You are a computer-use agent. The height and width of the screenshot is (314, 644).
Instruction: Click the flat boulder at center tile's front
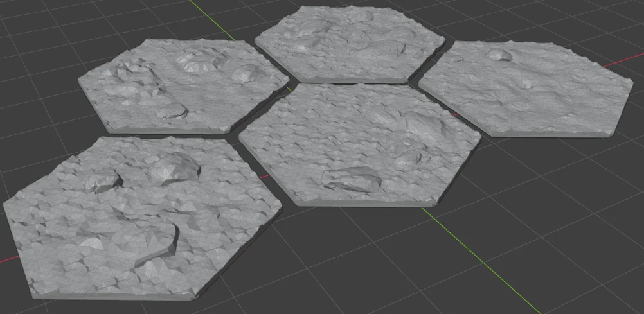tap(352, 179)
